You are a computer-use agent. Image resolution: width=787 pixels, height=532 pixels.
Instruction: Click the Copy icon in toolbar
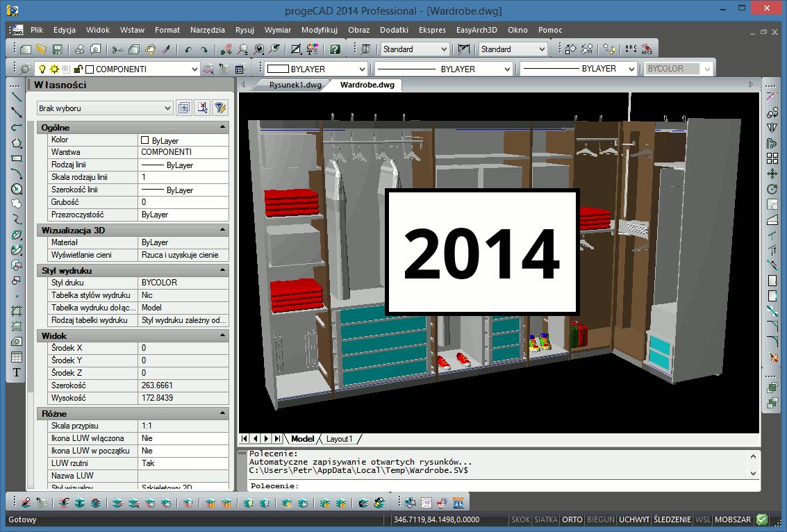click(134, 49)
